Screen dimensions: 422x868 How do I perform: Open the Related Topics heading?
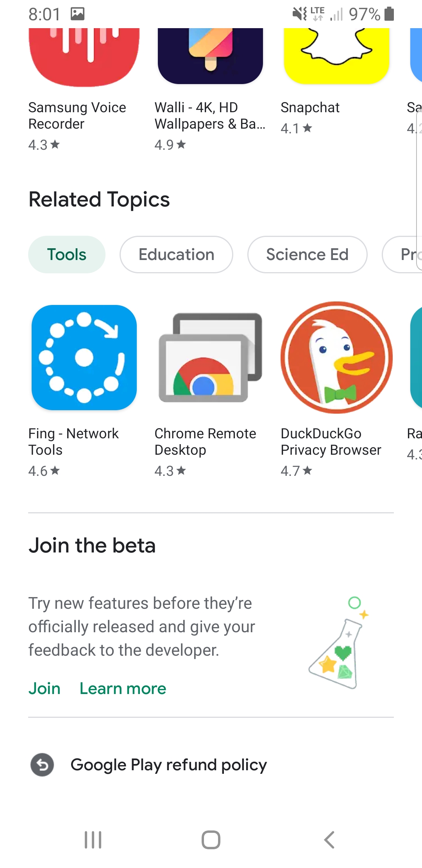click(x=99, y=199)
